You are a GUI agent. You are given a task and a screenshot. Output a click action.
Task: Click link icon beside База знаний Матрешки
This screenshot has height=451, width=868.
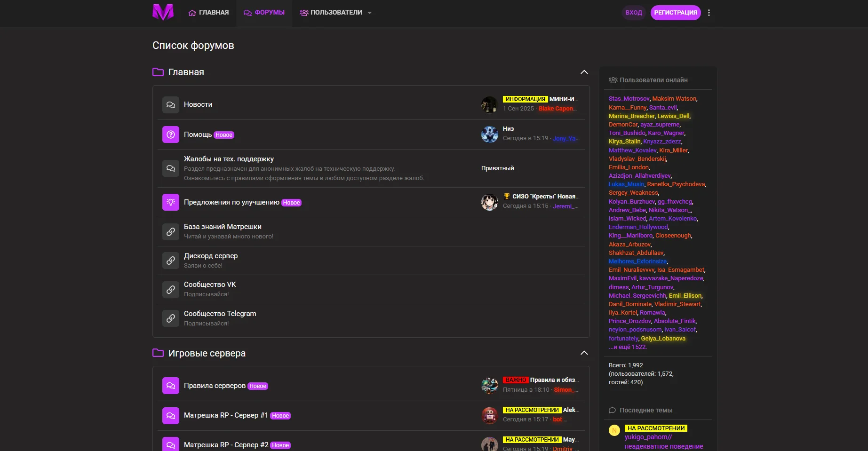(x=171, y=231)
